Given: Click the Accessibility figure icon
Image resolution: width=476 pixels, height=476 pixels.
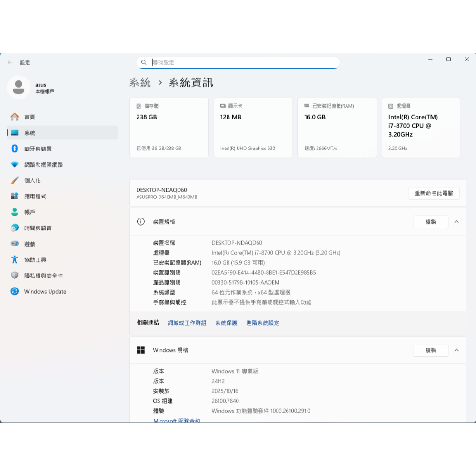Looking at the screenshot, I should pos(15,259).
